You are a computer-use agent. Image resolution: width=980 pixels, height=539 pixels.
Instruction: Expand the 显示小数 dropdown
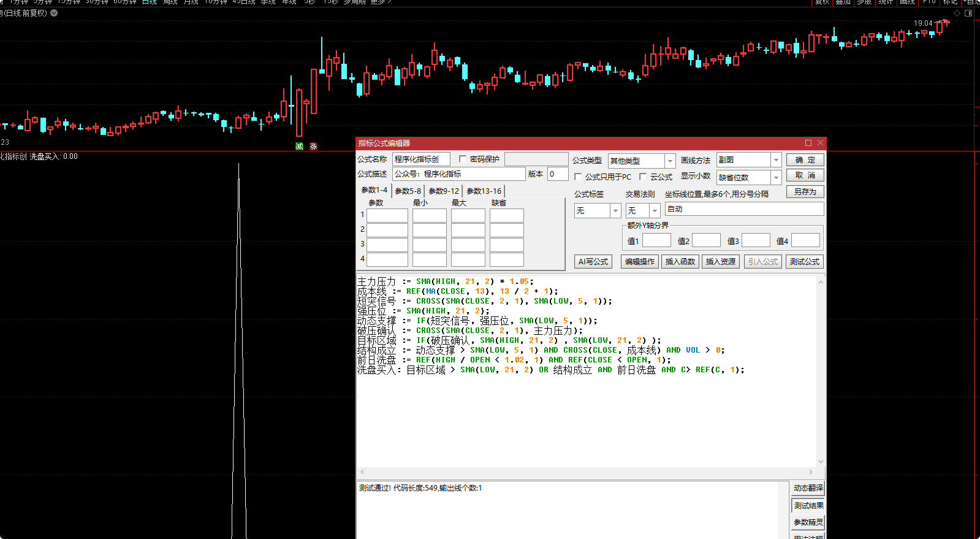point(776,178)
